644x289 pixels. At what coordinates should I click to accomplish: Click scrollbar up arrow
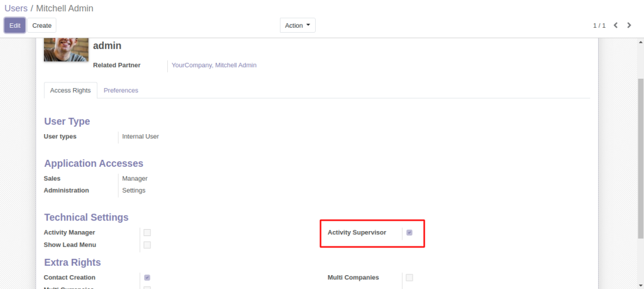click(640, 42)
